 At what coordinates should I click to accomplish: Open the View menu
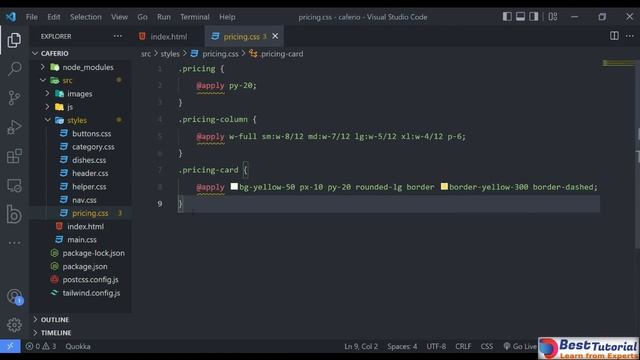(x=119, y=17)
